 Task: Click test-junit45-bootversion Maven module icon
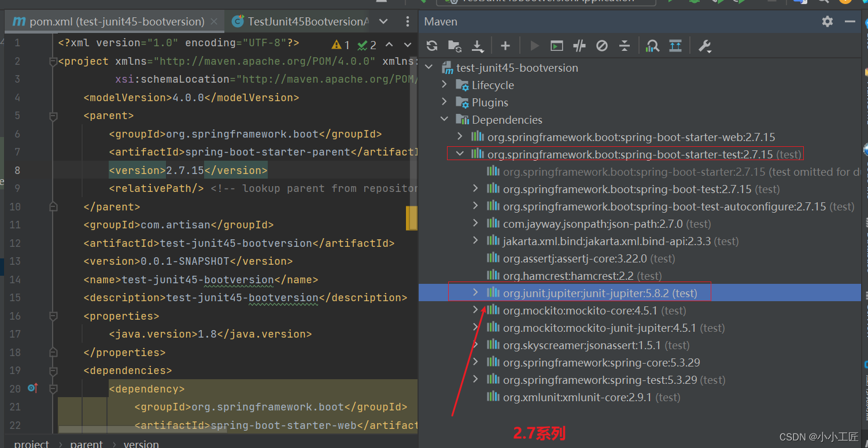point(448,68)
